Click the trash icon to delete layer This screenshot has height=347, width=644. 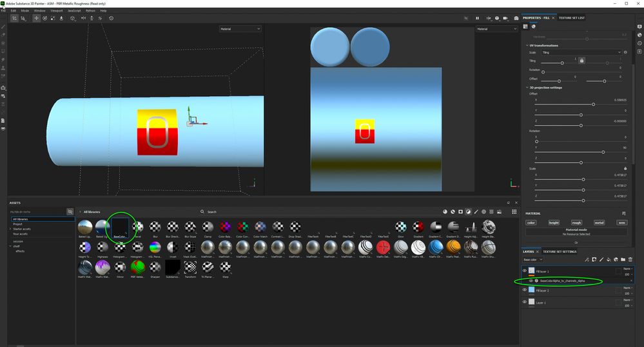630,259
